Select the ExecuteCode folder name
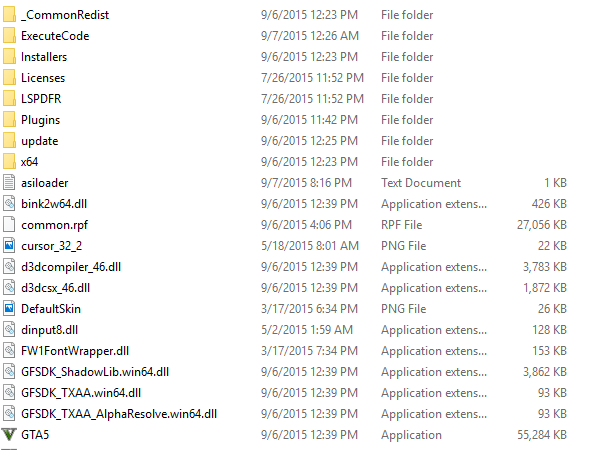The width and height of the screenshot is (612, 450). (55, 36)
